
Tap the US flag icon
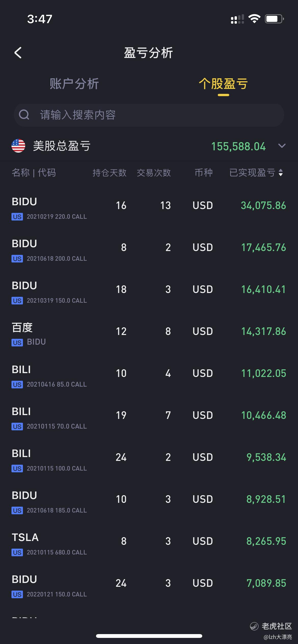tap(18, 146)
